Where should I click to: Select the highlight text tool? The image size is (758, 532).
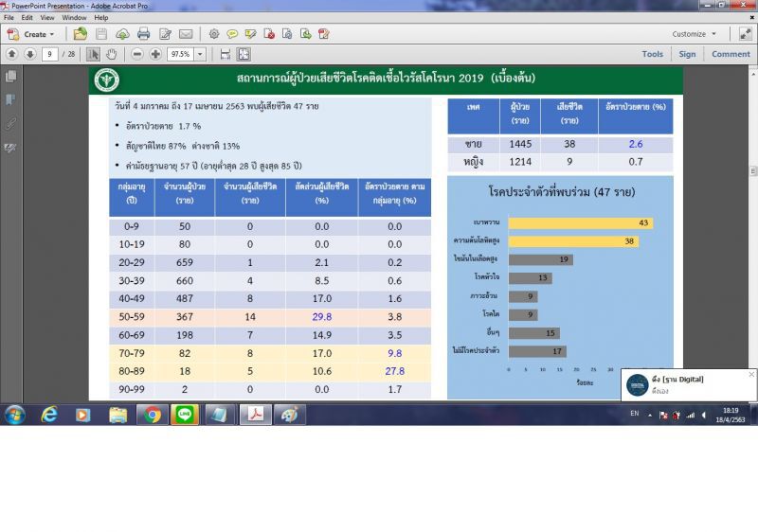coord(250,34)
